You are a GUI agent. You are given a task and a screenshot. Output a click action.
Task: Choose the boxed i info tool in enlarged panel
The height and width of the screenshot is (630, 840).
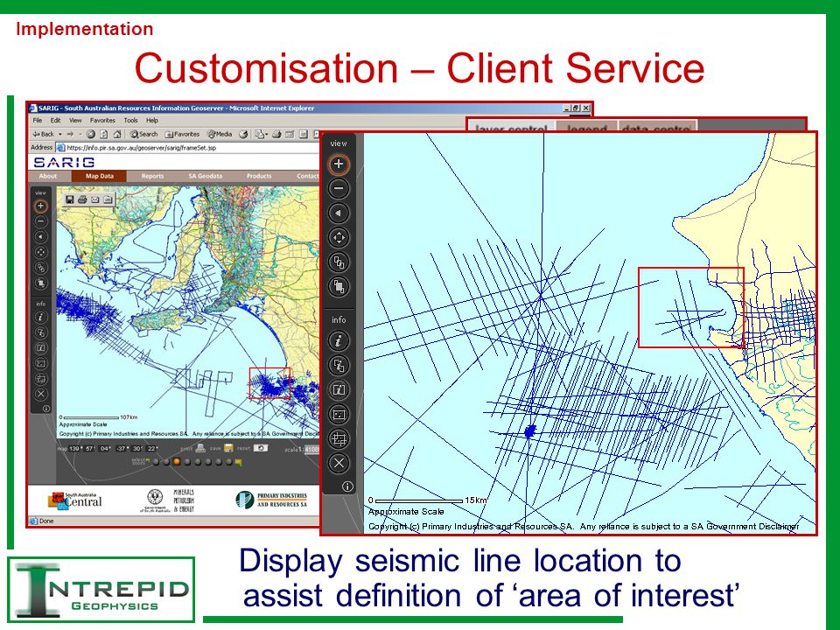(338, 389)
